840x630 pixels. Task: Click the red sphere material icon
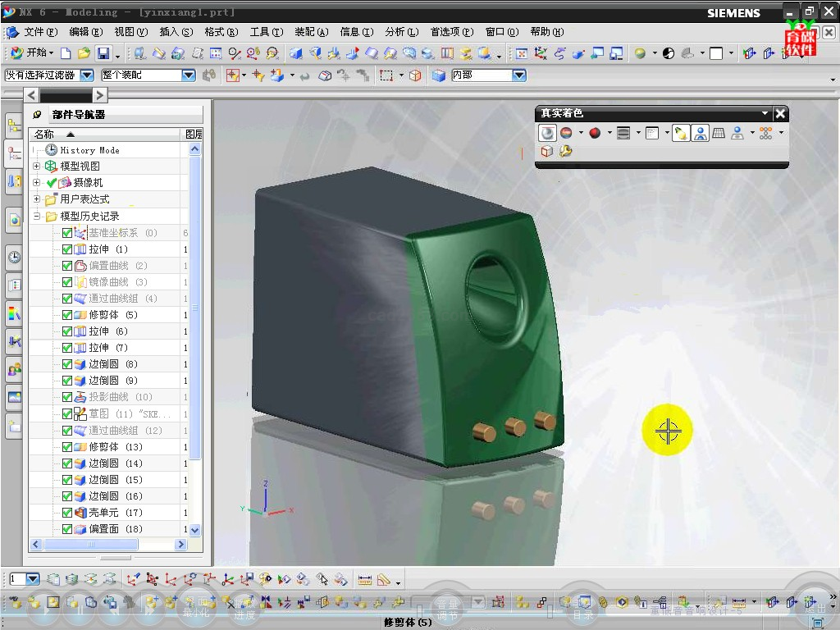pos(595,133)
